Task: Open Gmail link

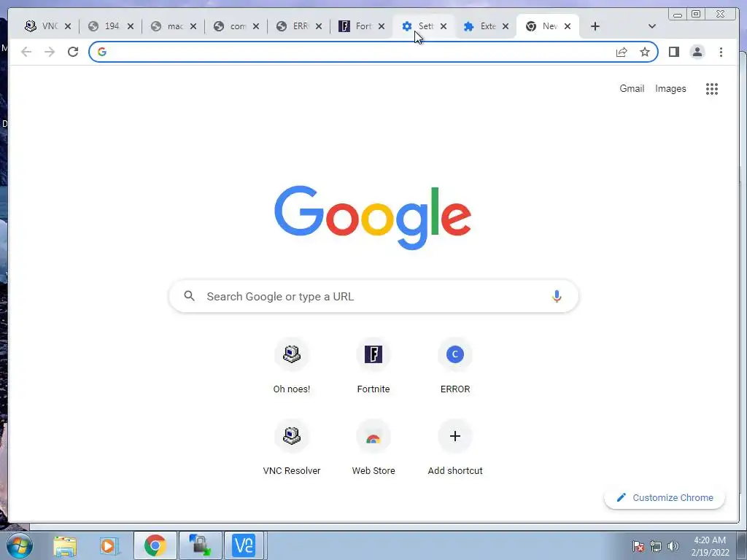Action: click(632, 88)
